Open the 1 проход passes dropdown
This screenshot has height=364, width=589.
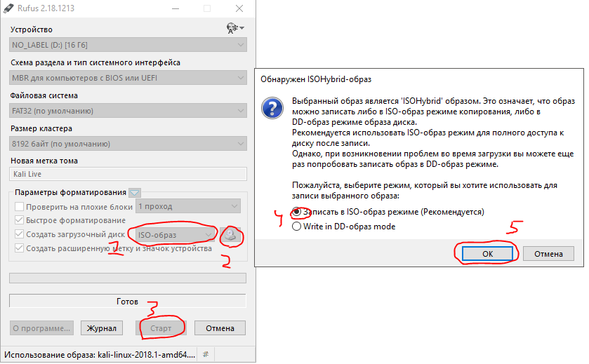[x=188, y=206]
